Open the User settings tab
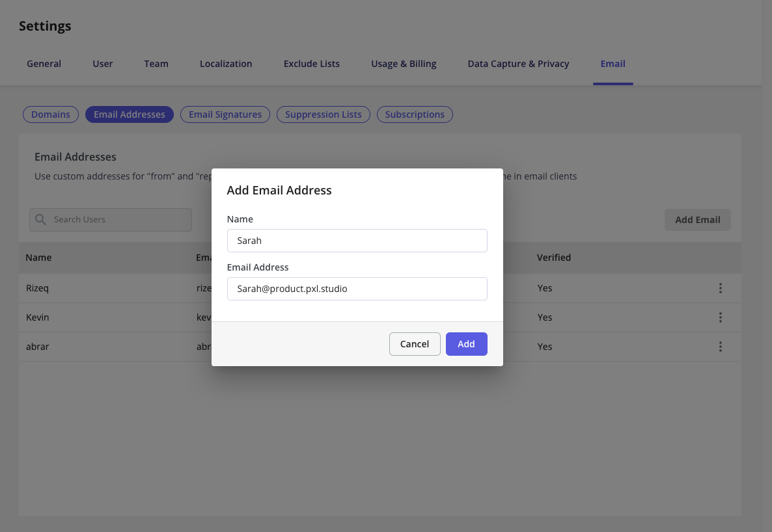The image size is (772, 532). tap(102, 64)
